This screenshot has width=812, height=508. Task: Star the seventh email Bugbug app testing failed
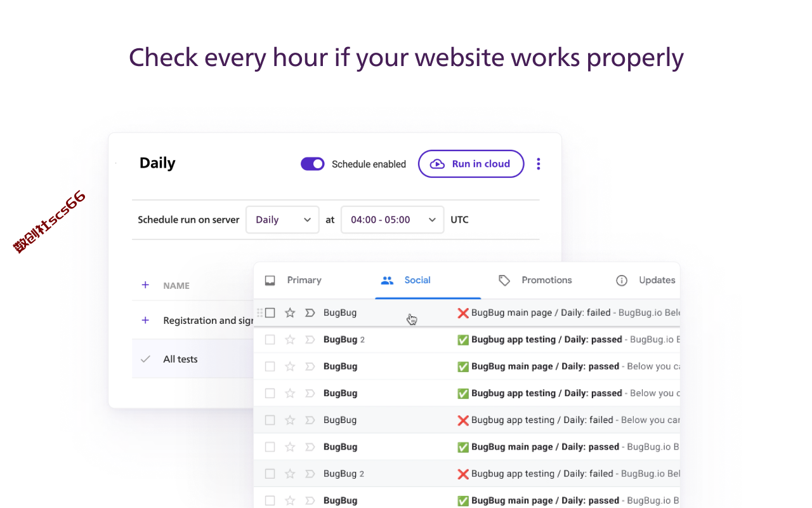pyautogui.click(x=290, y=474)
